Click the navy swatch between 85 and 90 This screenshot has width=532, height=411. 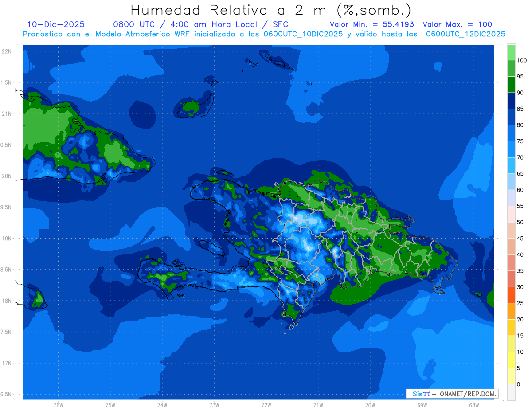pyautogui.click(x=511, y=101)
